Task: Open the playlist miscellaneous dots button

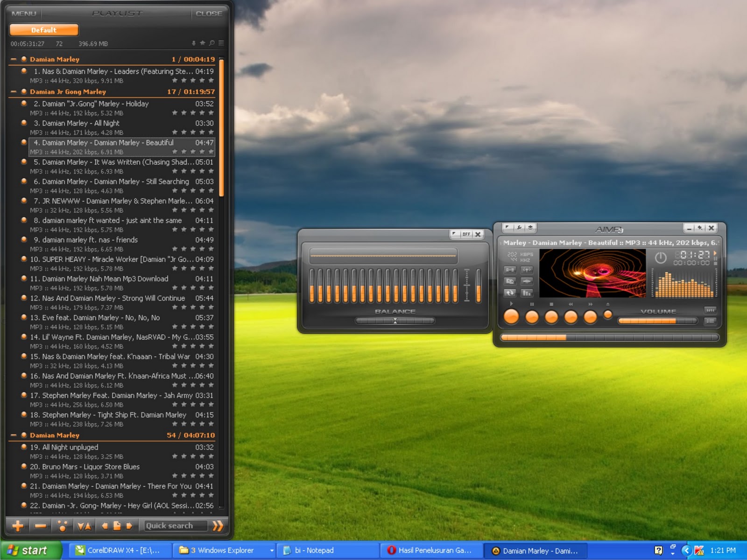Action: [x=62, y=526]
